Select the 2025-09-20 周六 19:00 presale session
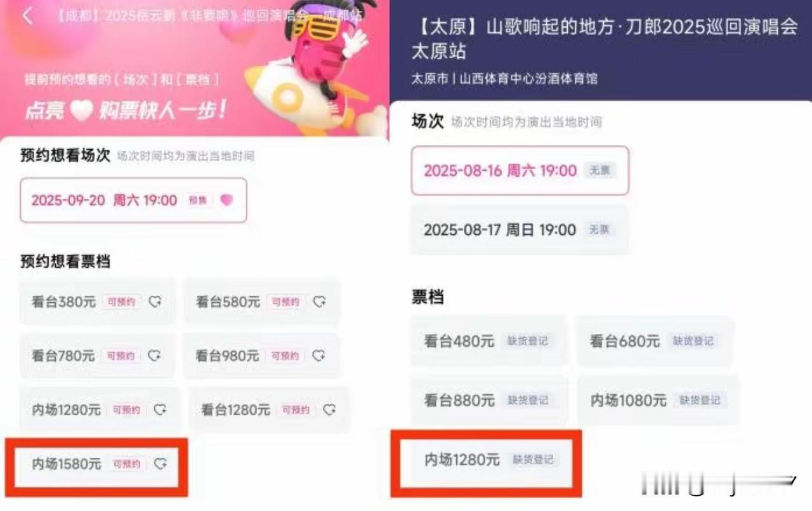Screen dimensions: 812x511 click(133, 201)
